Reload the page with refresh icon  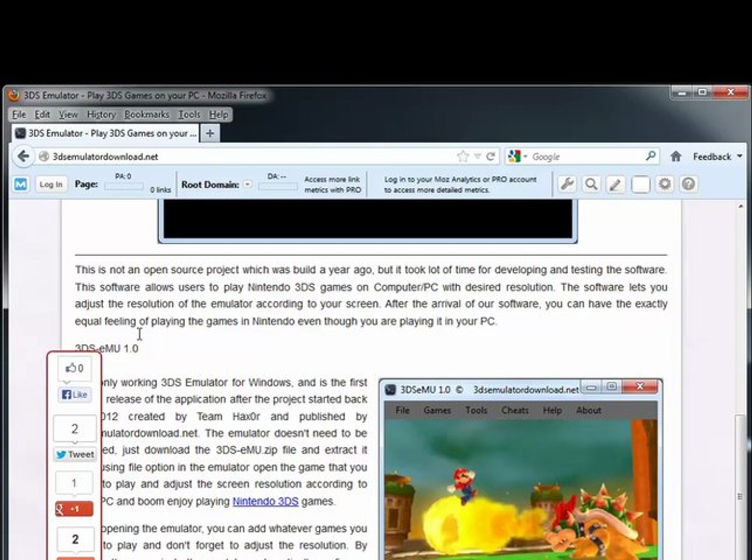coord(490,156)
